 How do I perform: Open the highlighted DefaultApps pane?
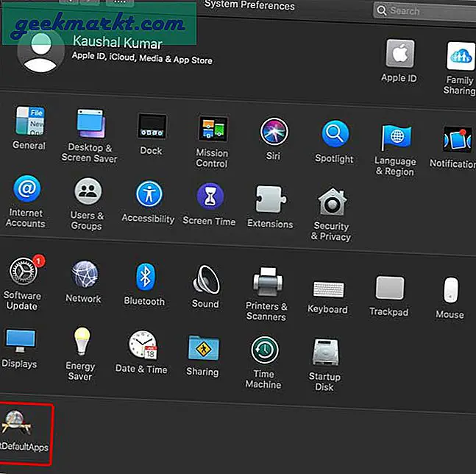click(23, 422)
